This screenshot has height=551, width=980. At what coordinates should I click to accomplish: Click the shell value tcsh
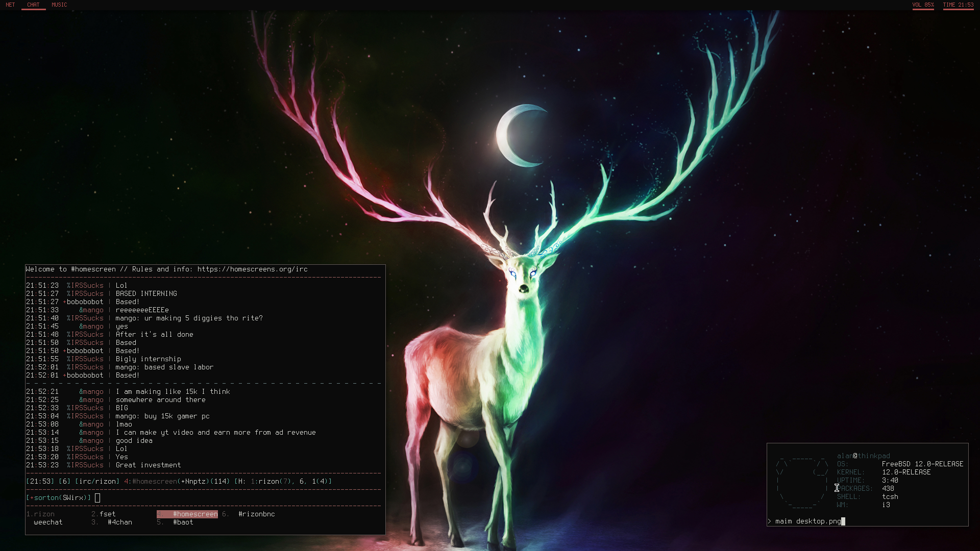890,496
